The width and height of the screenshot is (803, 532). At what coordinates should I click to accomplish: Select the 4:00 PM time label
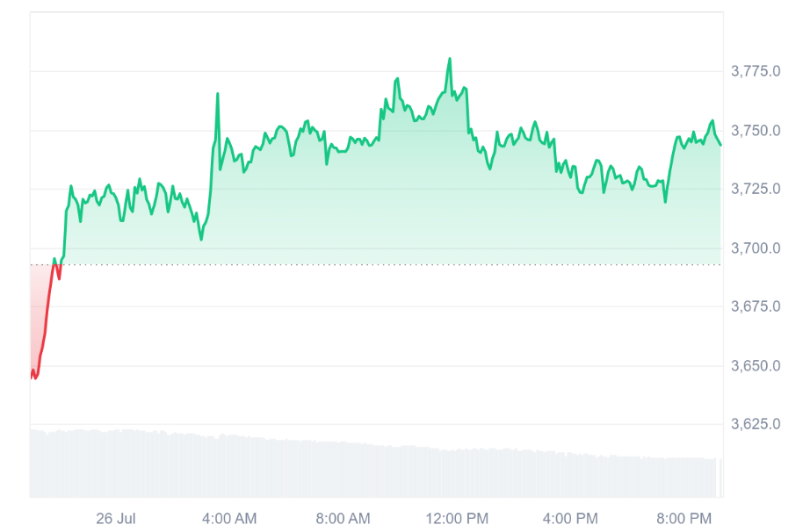[570, 519]
